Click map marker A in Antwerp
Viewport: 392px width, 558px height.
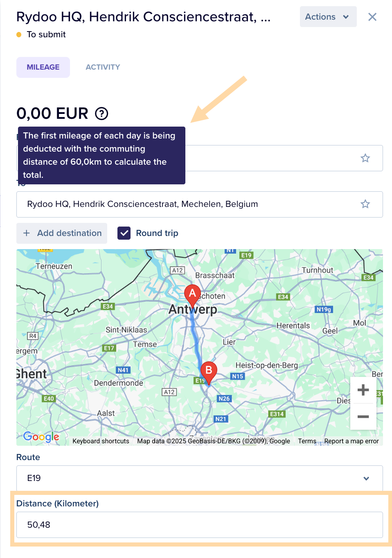point(192,294)
